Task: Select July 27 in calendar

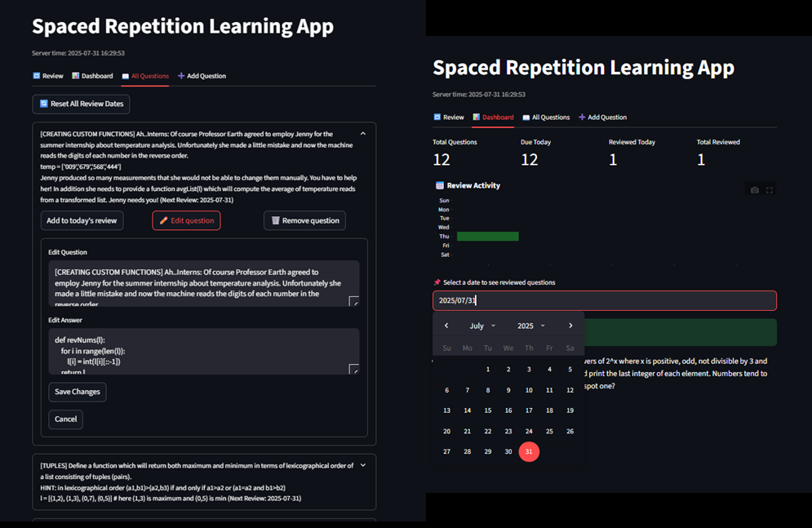Action: click(447, 451)
